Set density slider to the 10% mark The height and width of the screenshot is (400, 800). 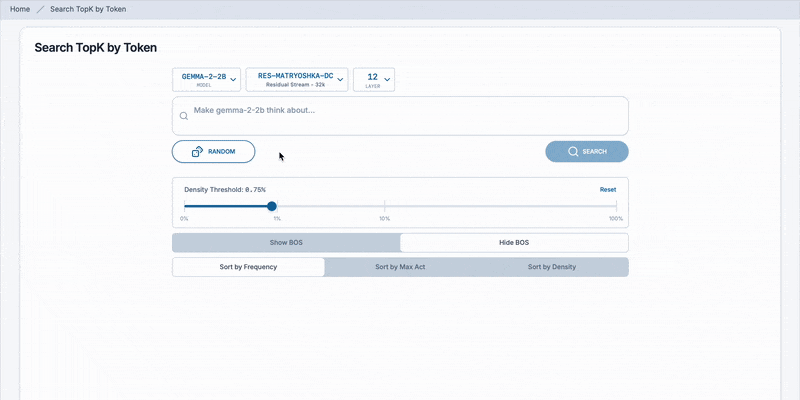click(385, 206)
